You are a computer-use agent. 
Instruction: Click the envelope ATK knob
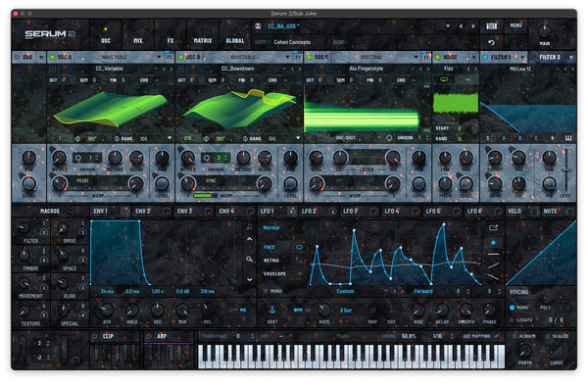tap(107, 310)
